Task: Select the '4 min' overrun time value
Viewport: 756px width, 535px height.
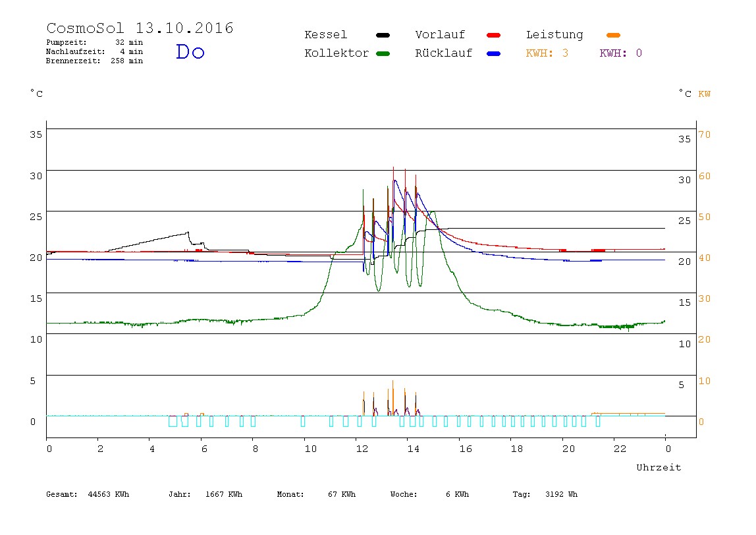Action: 131,51
